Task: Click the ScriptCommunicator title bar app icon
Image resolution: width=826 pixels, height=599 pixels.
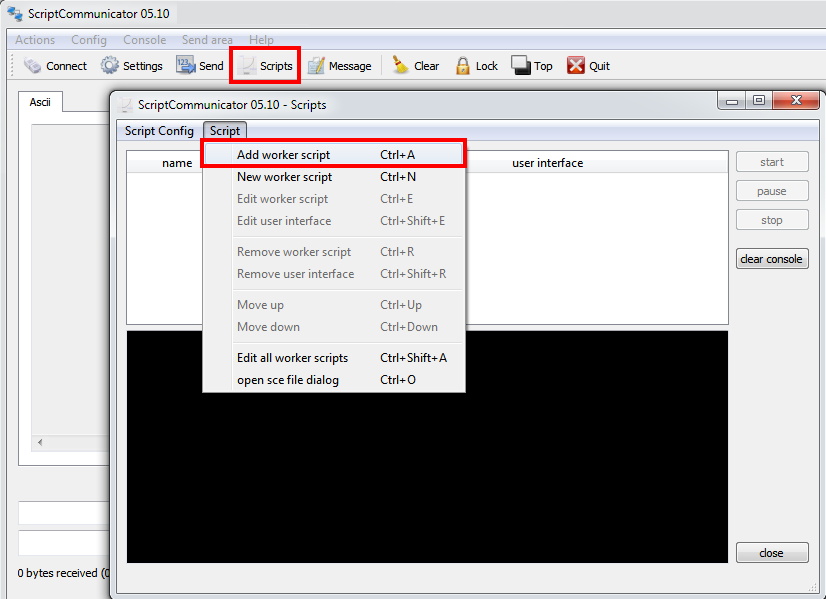Action: tap(14, 14)
